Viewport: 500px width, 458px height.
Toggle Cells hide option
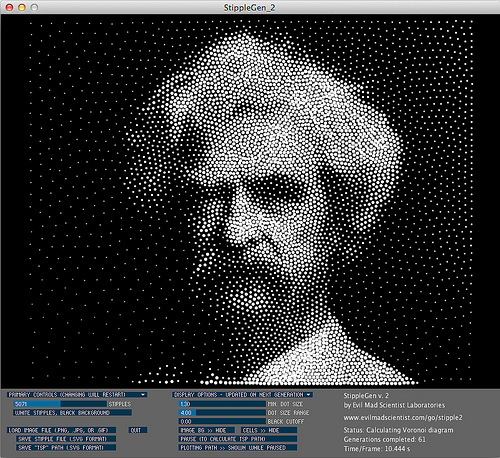point(269,430)
